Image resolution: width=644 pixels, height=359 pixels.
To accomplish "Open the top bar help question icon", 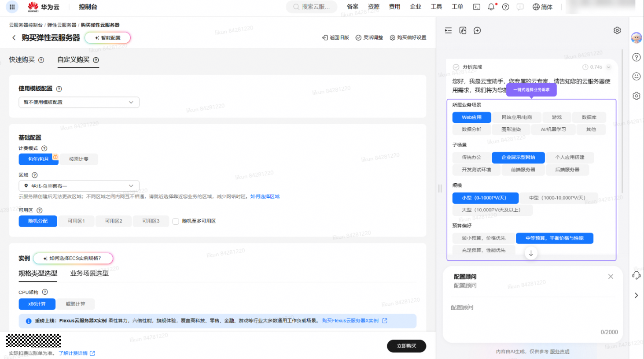I will click(x=506, y=7).
